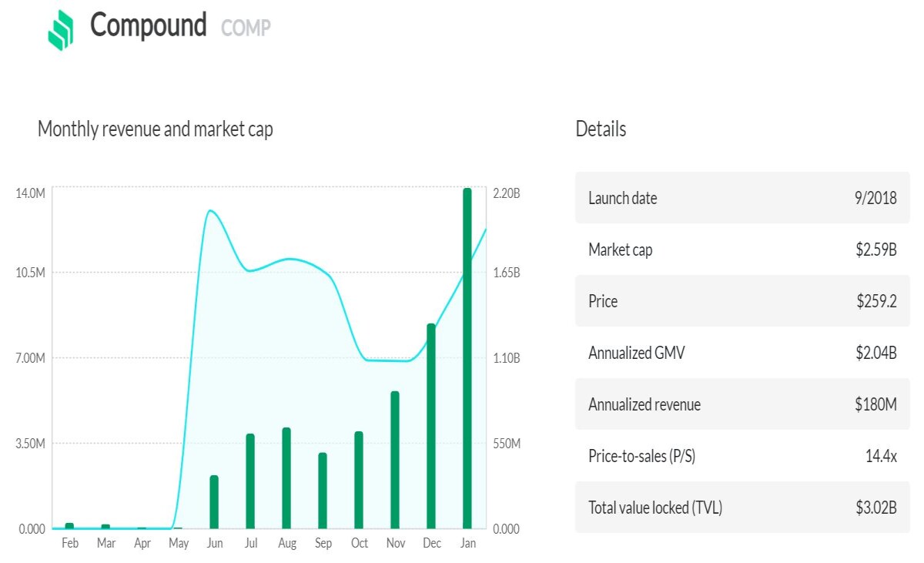Select the Price row showing $259.2
This screenshot has width=924, height=563.
point(742,301)
